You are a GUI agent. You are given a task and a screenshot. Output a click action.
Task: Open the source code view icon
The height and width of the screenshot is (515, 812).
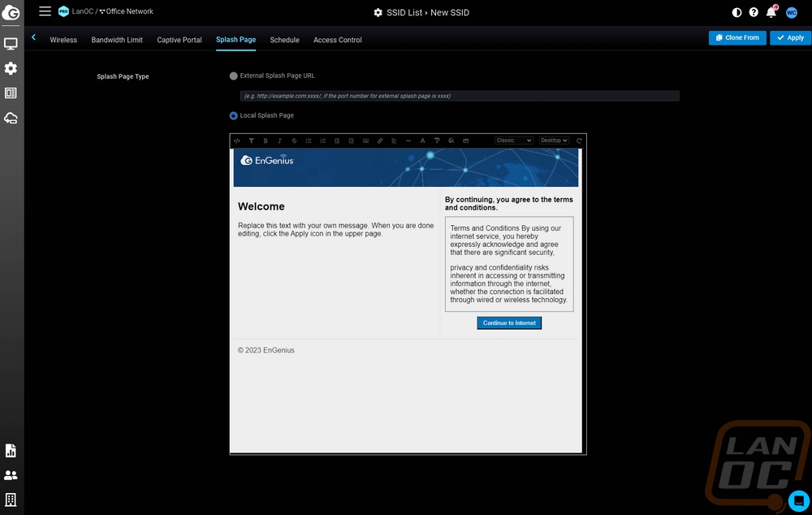coord(237,141)
